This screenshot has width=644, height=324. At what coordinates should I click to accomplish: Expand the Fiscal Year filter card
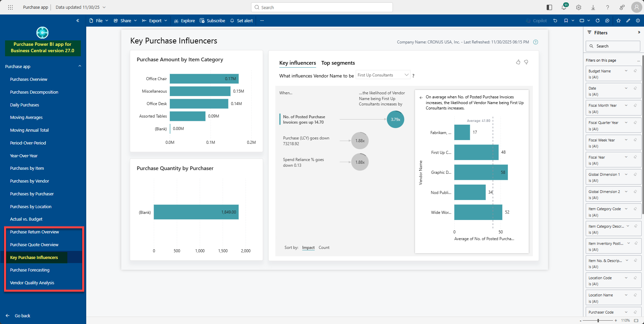[626, 157]
